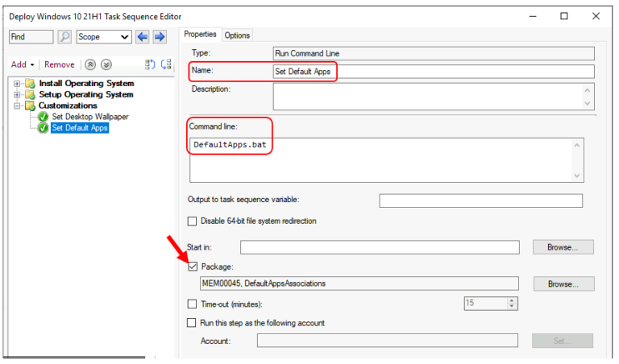
Task: Go to previous search result with left arrow
Action: pyautogui.click(x=143, y=37)
